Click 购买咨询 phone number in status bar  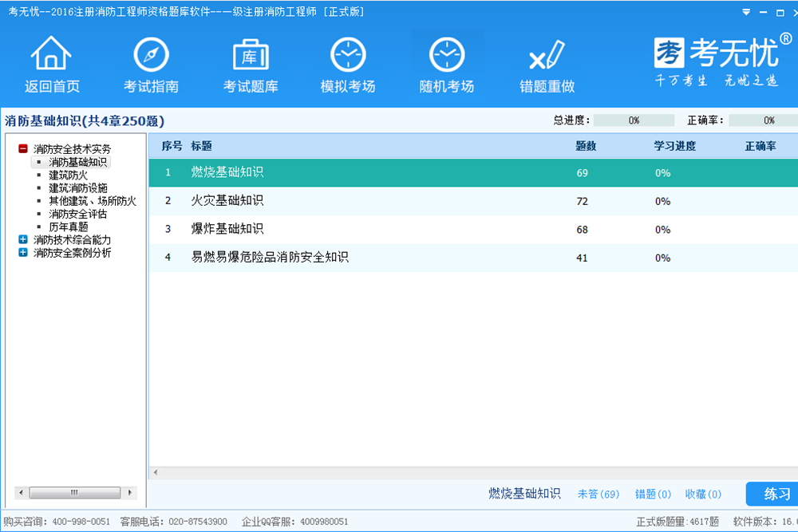tap(81, 522)
